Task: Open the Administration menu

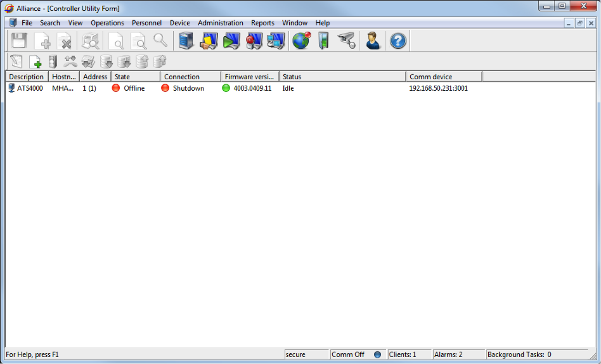Action: point(220,23)
